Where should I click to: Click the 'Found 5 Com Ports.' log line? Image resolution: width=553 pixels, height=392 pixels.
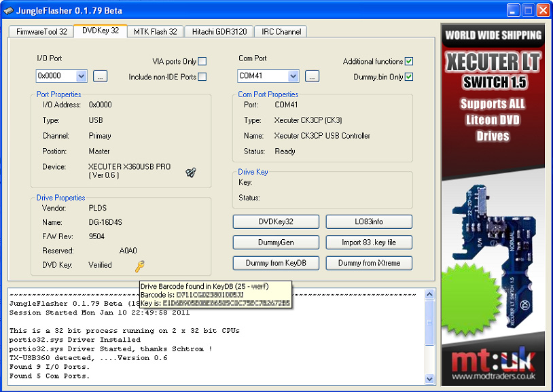(50, 376)
